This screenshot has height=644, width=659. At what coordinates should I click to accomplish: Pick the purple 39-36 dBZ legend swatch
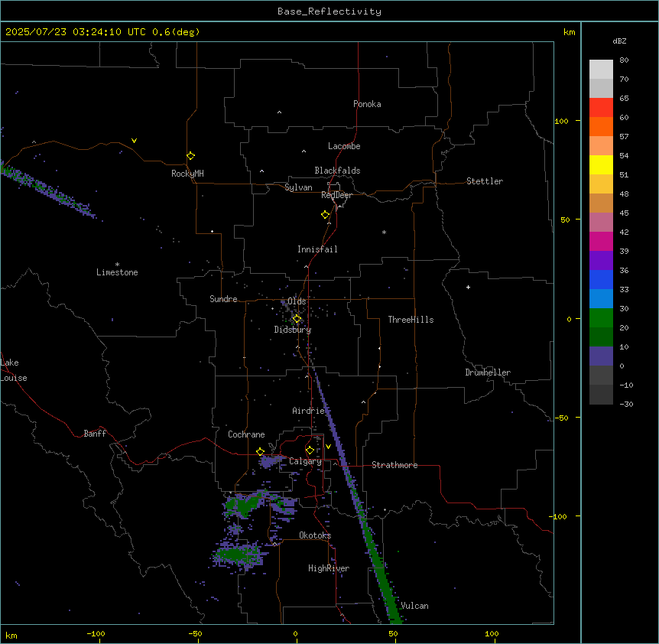click(x=601, y=261)
